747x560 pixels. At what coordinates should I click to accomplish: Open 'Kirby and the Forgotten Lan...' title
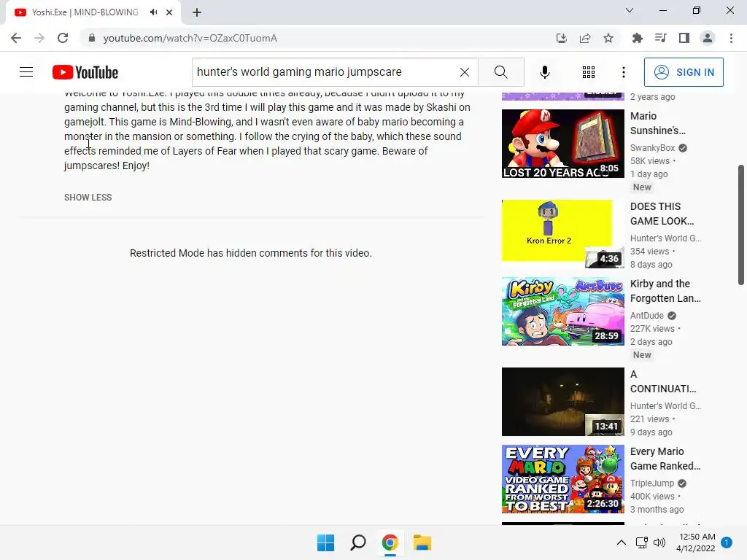(x=665, y=291)
